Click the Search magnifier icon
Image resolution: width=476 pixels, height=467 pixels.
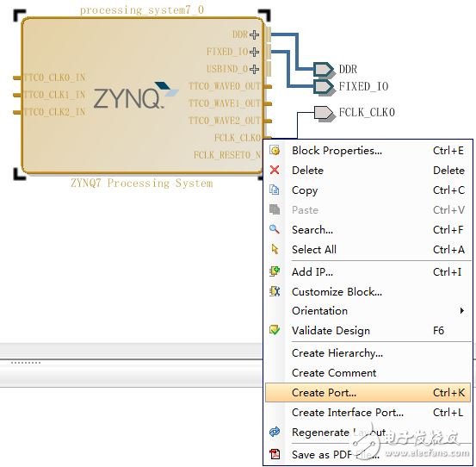click(275, 229)
